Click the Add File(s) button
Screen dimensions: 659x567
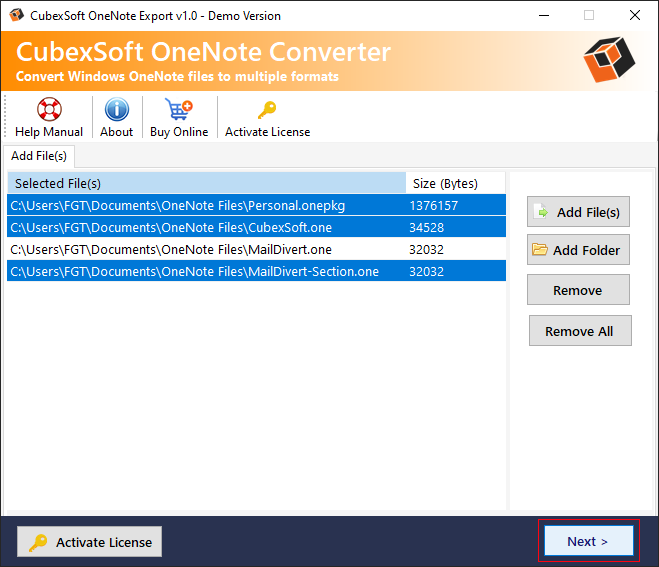tap(578, 212)
